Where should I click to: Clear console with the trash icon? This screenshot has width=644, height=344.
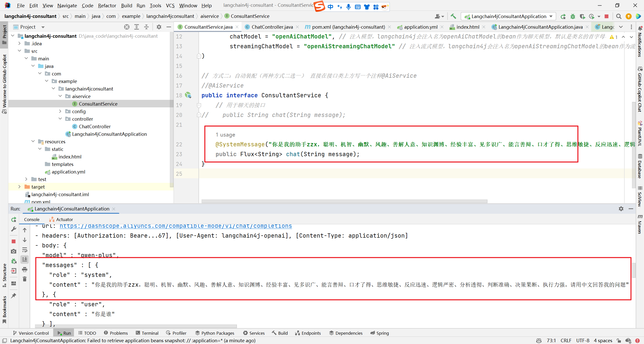[x=25, y=279]
